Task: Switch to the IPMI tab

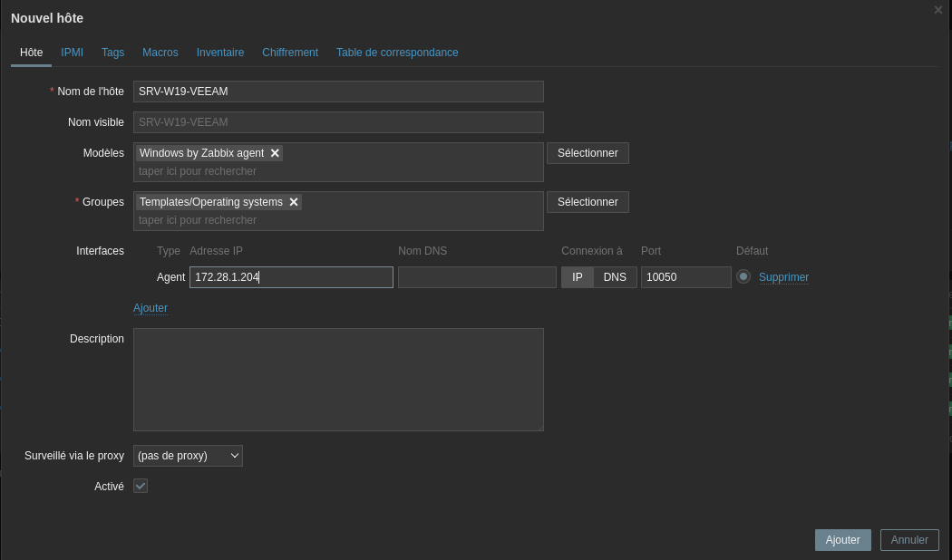Action: click(72, 53)
